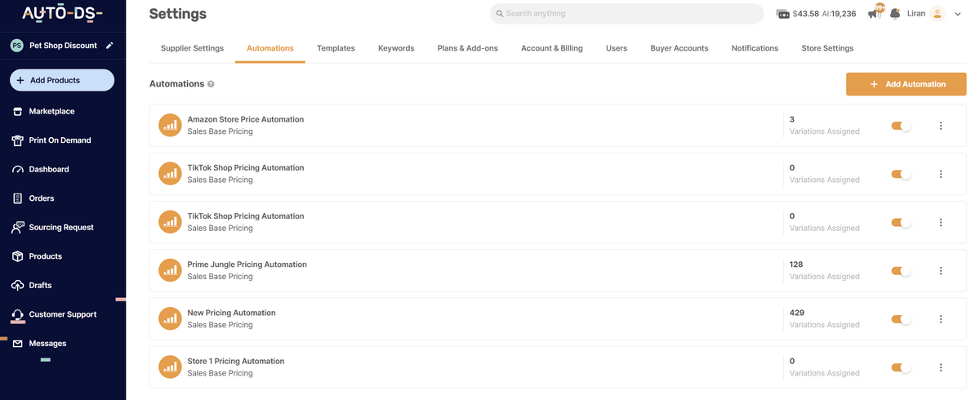The height and width of the screenshot is (400, 980).
Task: Click the help icon next to Automations heading
Action: point(211,84)
